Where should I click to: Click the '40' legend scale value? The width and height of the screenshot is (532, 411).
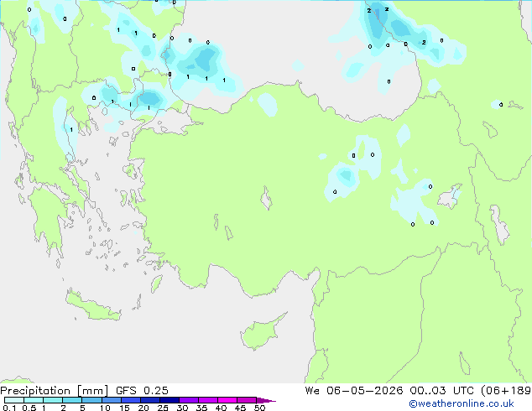click(x=221, y=408)
